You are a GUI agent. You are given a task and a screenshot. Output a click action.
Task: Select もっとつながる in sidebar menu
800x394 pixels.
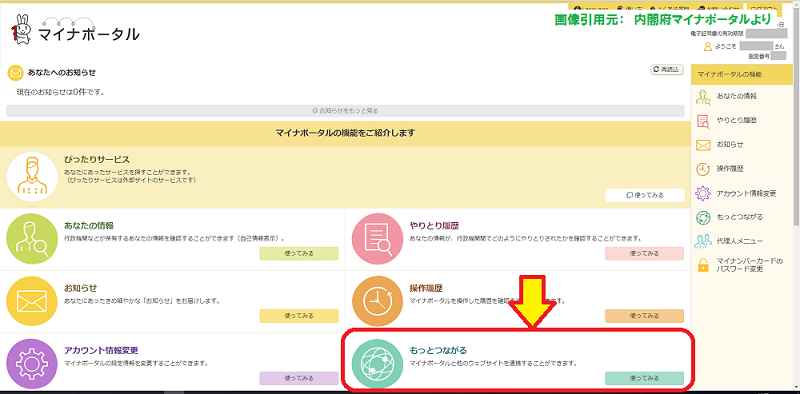739,217
